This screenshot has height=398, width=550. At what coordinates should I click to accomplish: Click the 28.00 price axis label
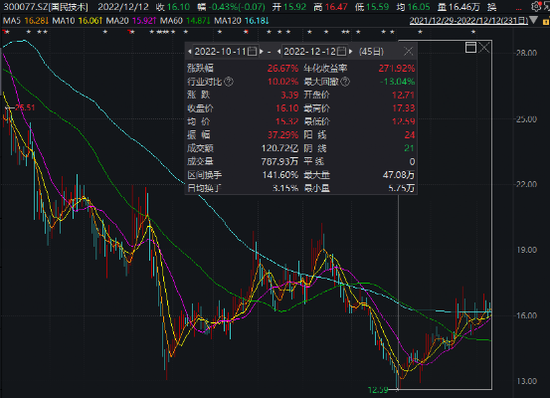526,53
